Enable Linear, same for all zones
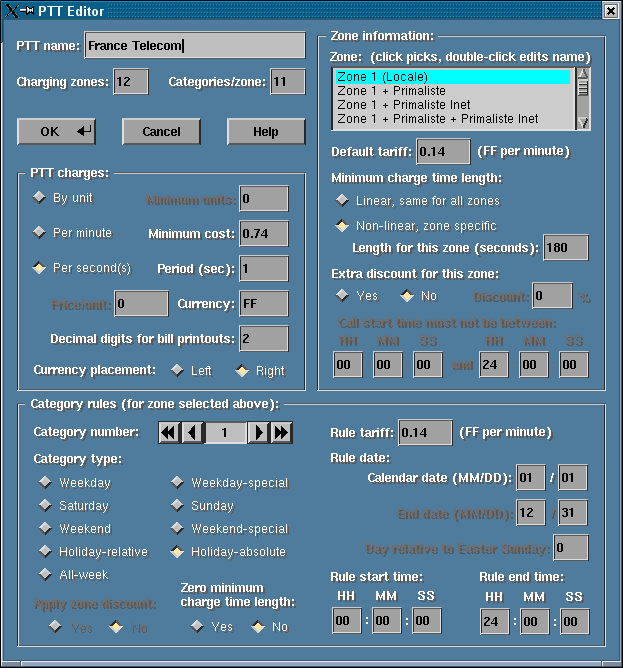Screen dimensions: 623x668 (x=342, y=201)
